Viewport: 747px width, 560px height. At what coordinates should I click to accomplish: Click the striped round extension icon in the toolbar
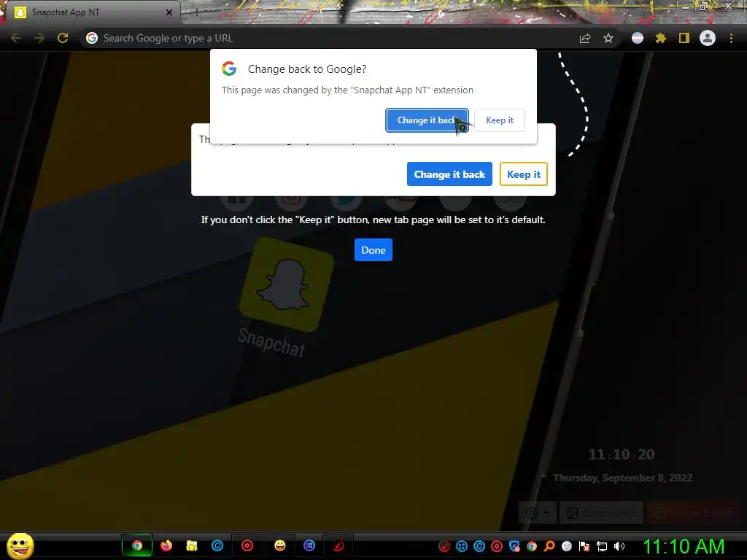(x=638, y=38)
